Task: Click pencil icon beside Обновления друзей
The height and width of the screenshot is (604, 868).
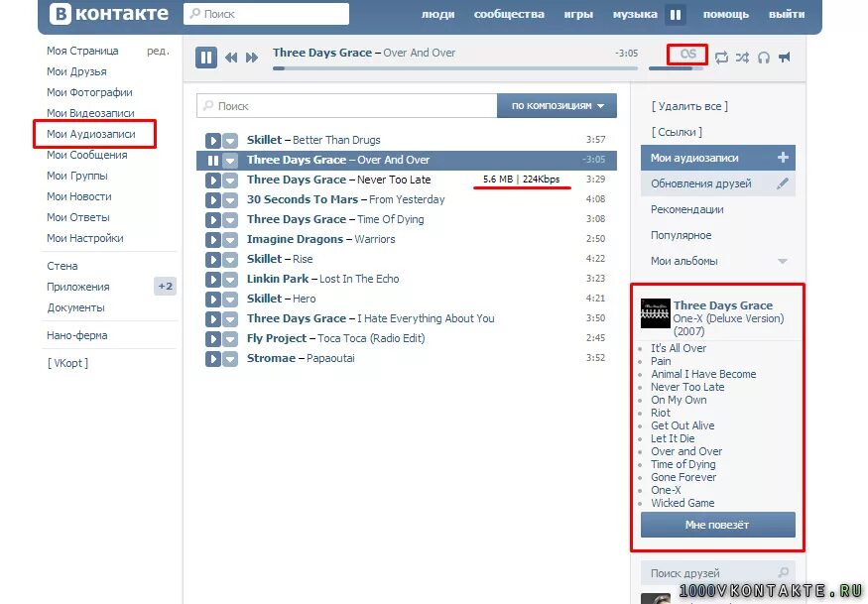Action: (x=783, y=183)
